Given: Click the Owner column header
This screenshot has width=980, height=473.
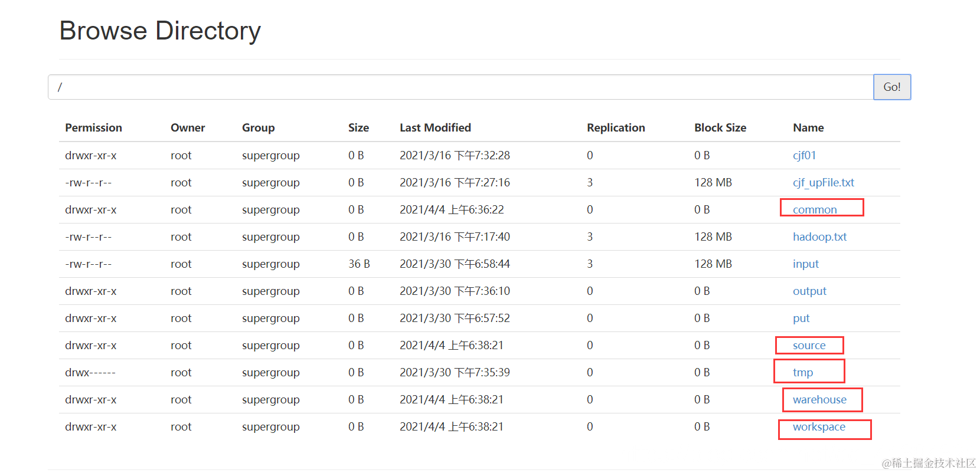Looking at the screenshot, I should point(188,127).
